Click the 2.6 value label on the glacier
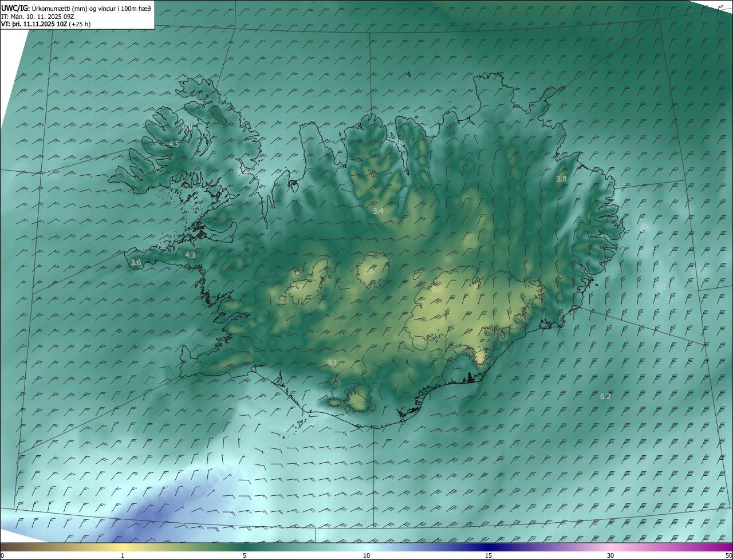This screenshot has width=733, height=560. pyautogui.click(x=369, y=271)
